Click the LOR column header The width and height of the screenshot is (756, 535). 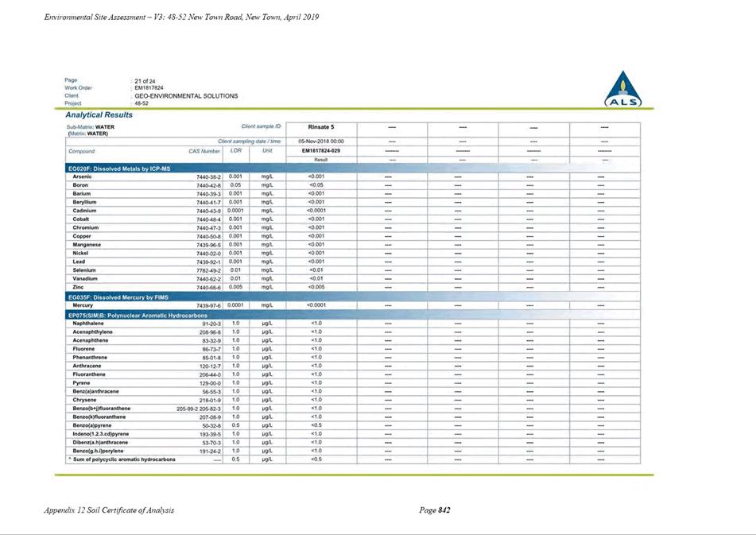(236, 151)
